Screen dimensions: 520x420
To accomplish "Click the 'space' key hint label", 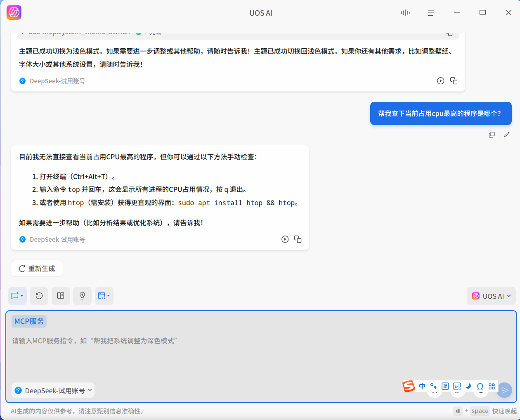I will (480, 411).
